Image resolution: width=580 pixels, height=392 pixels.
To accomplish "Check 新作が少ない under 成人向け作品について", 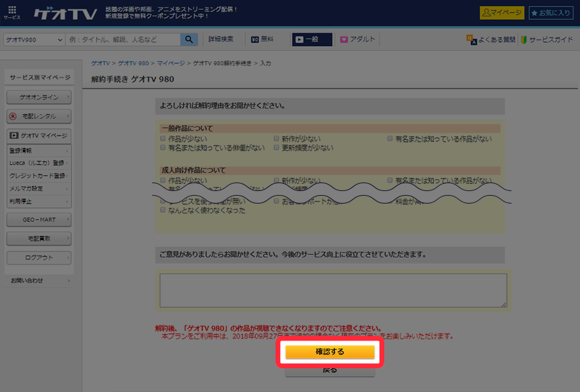I will pos(276,180).
